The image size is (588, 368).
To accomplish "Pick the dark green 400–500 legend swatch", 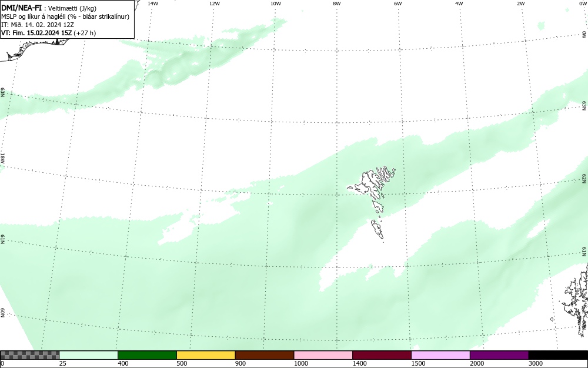I will pos(147,355).
